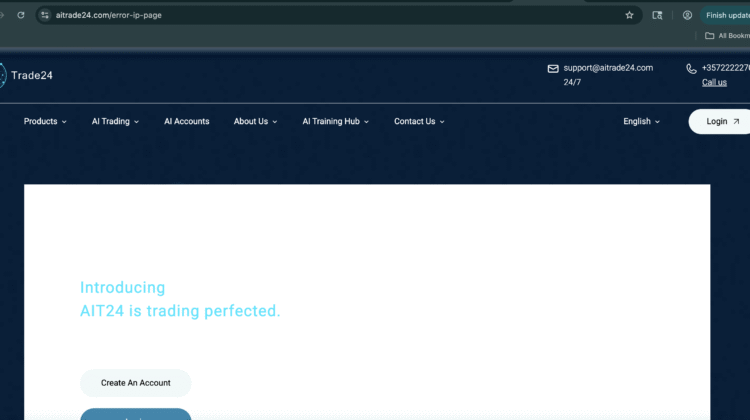Open the Contact Us menu
The image size is (750, 420).
(x=419, y=121)
